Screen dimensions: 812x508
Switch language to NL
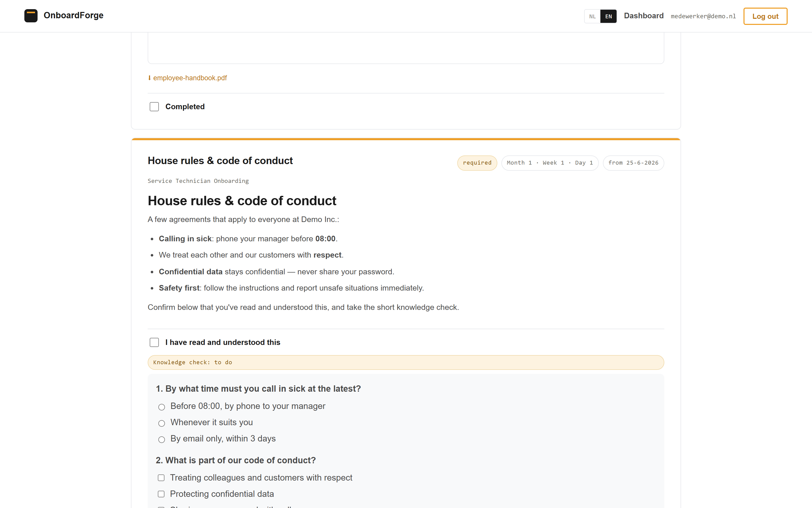click(x=592, y=16)
